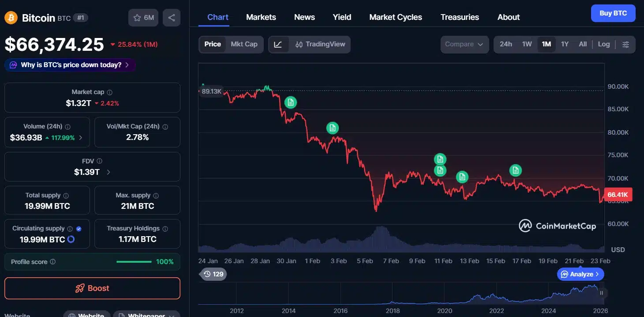Click the history icon labeled 129
This screenshot has width=644, height=317.
[x=213, y=274]
